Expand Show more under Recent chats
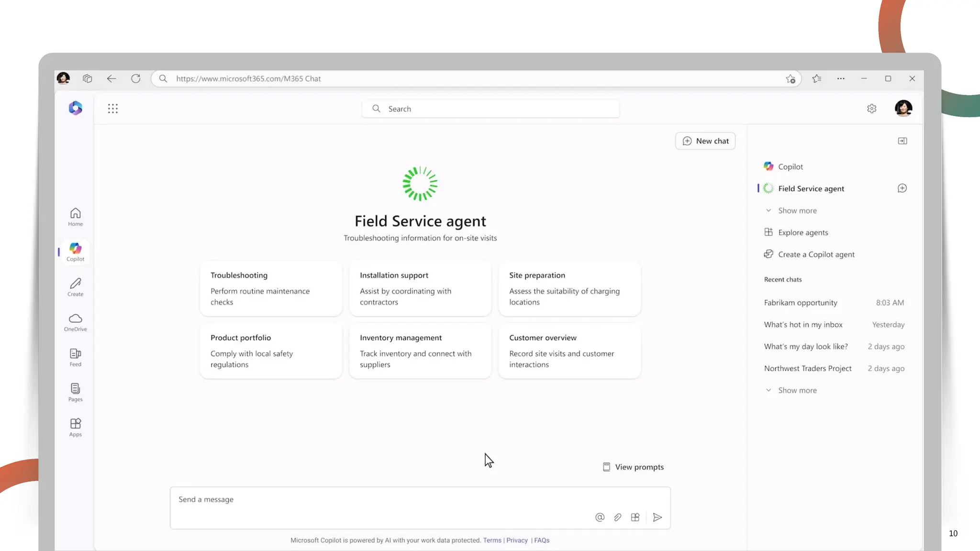The height and width of the screenshot is (551, 980). click(797, 390)
